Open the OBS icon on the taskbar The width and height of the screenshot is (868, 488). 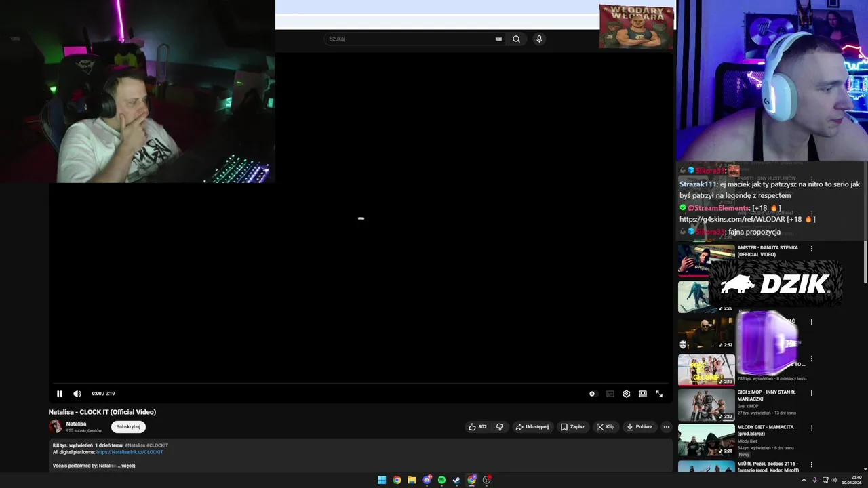click(487, 480)
